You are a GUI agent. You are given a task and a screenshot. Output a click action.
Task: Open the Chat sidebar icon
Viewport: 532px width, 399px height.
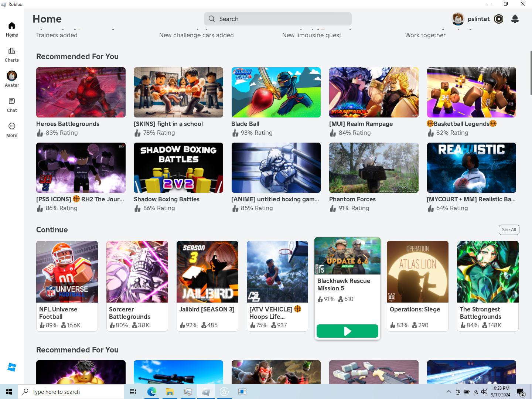click(12, 105)
